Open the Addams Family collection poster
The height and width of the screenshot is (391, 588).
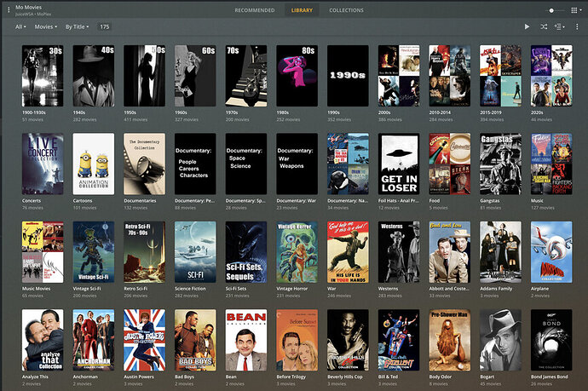click(x=500, y=252)
